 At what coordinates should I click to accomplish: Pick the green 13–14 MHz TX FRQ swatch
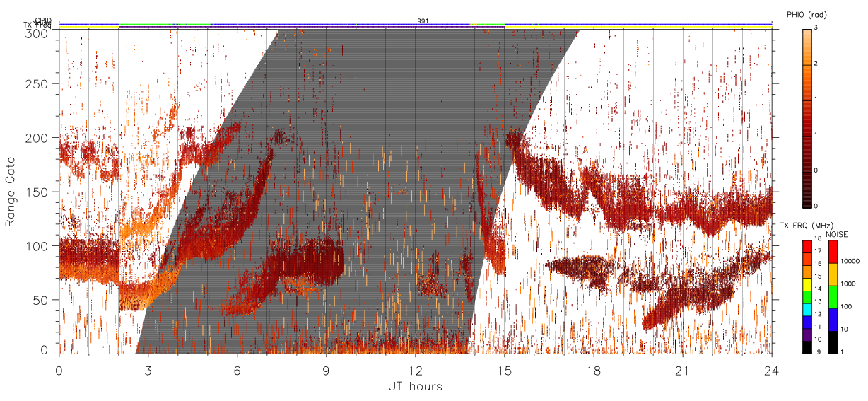point(807,297)
